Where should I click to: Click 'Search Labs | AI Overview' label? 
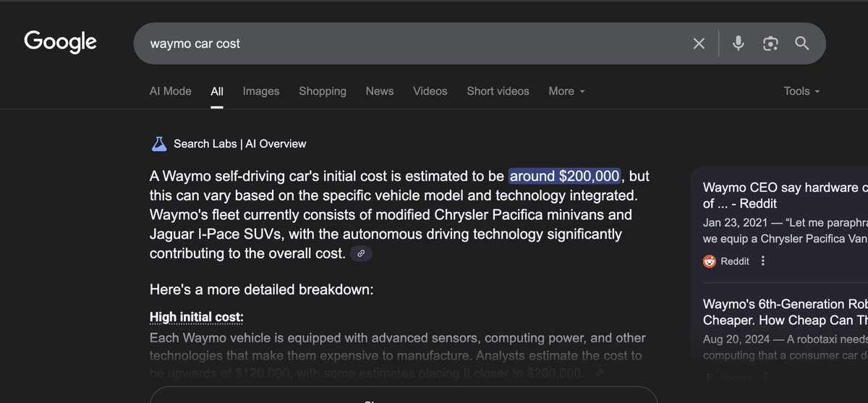click(x=240, y=144)
